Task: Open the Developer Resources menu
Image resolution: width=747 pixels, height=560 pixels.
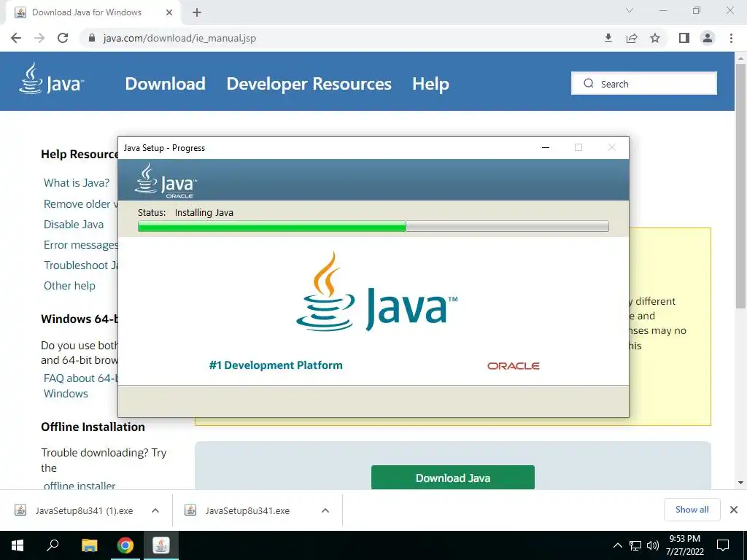Action: click(309, 84)
